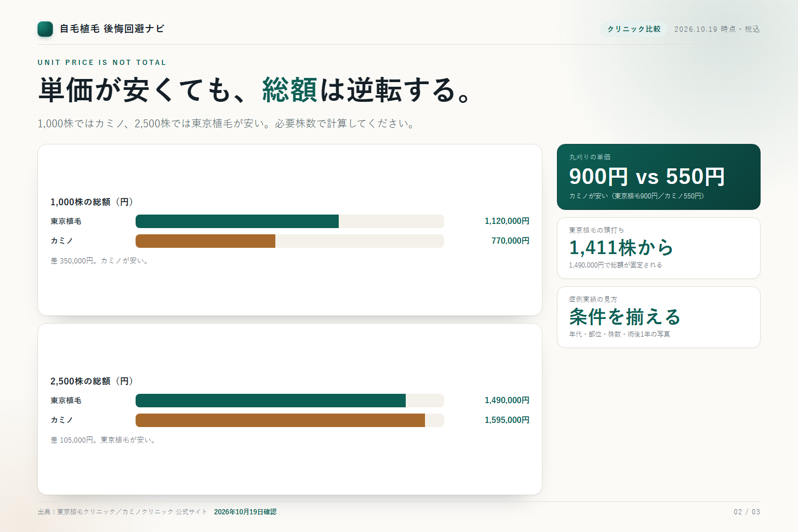Click the footer text 2026年10月19日確認
Image resolution: width=798 pixels, height=532 pixels.
coord(245,512)
